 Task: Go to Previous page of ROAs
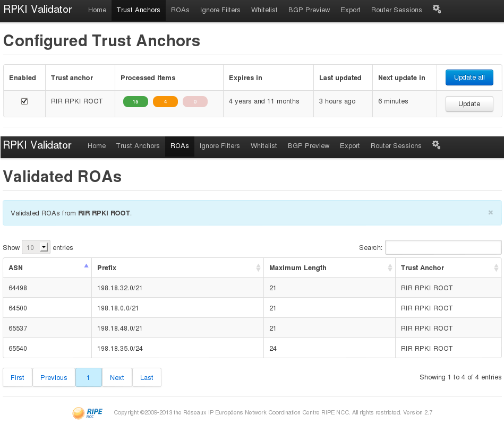point(54,377)
